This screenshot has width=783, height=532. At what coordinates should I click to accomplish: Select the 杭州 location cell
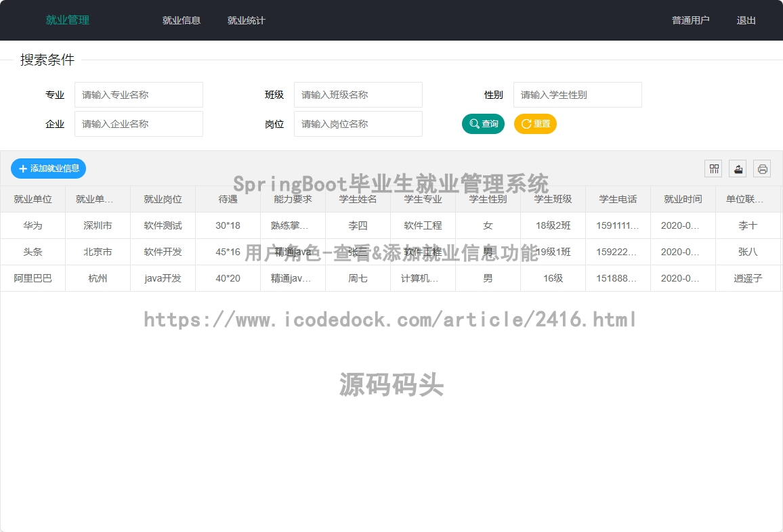[98, 278]
